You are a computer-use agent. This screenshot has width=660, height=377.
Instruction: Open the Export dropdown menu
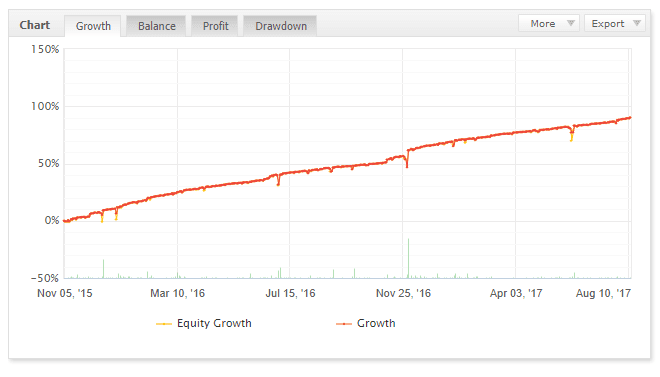[615, 24]
